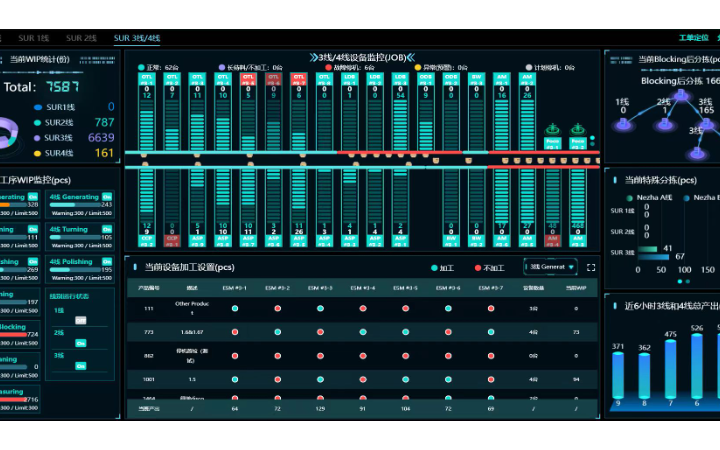Screen dimensions: 720x450
Task: Select top-row OTL unit showing count 12
Action: pos(146,111)
